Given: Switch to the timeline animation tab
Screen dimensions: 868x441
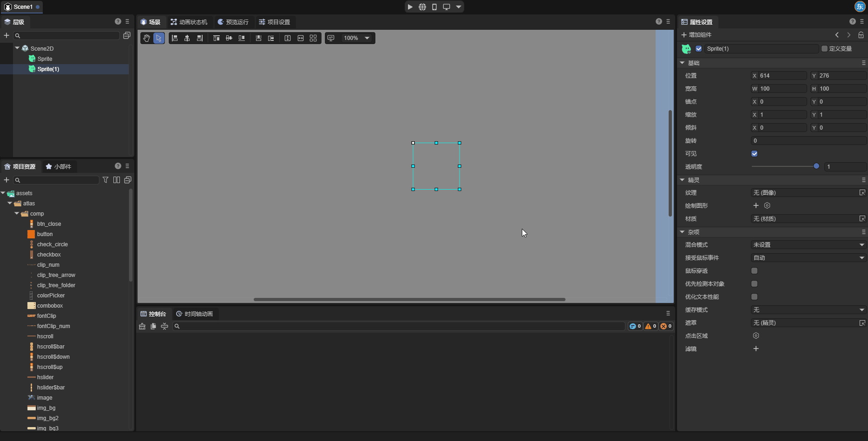Looking at the screenshot, I should (x=194, y=314).
